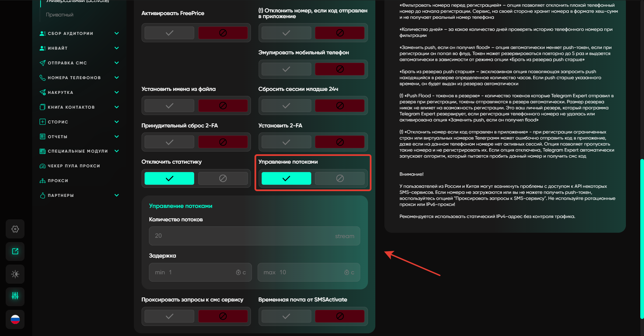This screenshot has width=644, height=336.
Task: Click the Прокси network icon
Action: pyautogui.click(x=43, y=181)
